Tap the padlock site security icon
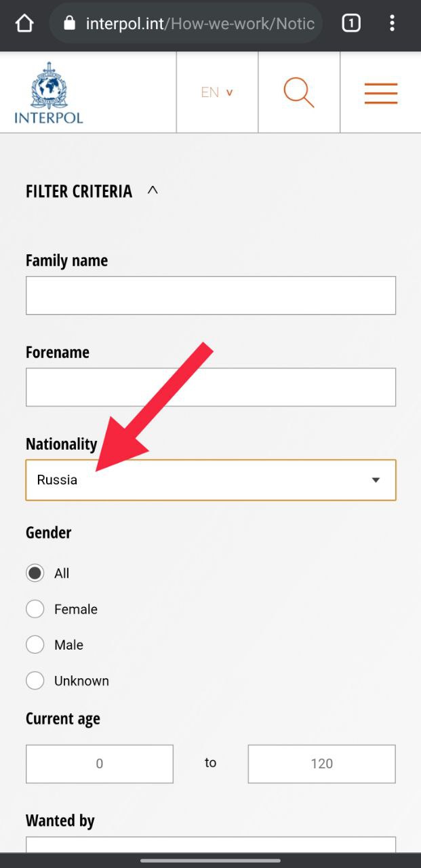 (x=68, y=24)
